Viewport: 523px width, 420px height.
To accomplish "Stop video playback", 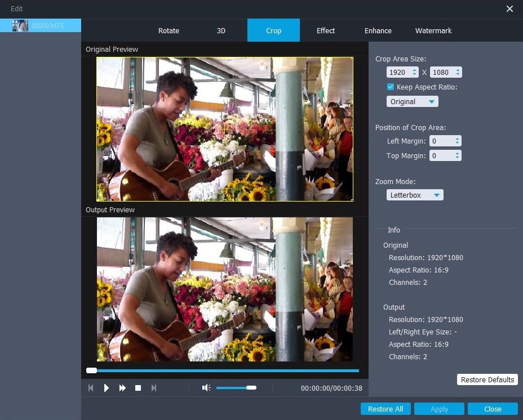I will tap(138, 388).
